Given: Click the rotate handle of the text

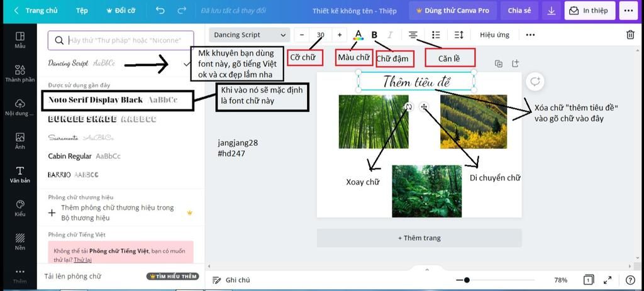Looking at the screenshot, I should pyautogui.click(x=408, y=107).
